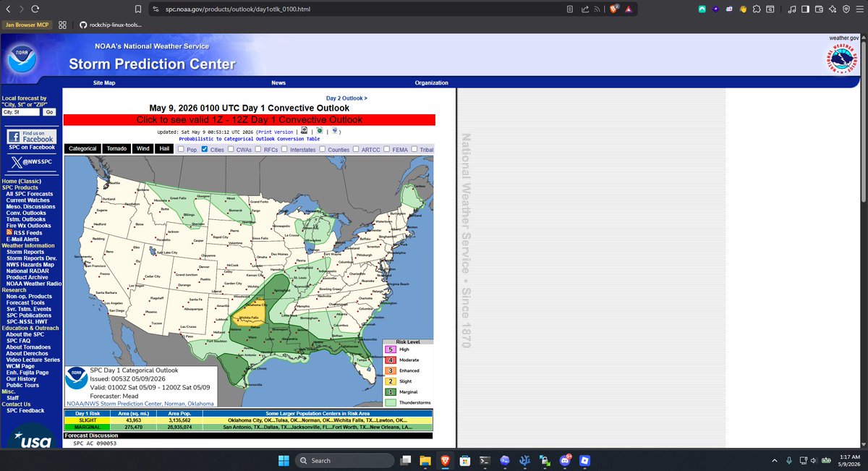Image resolution: width=868 pixels, height=471 pixels.
Task: Click the Brave VPN shield icon
Action: (x=845, y=9)
